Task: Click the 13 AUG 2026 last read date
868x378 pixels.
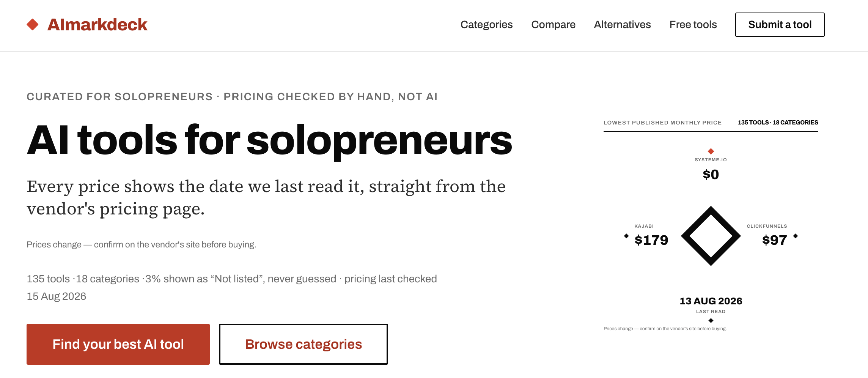Action: click(x=711, y=301)
